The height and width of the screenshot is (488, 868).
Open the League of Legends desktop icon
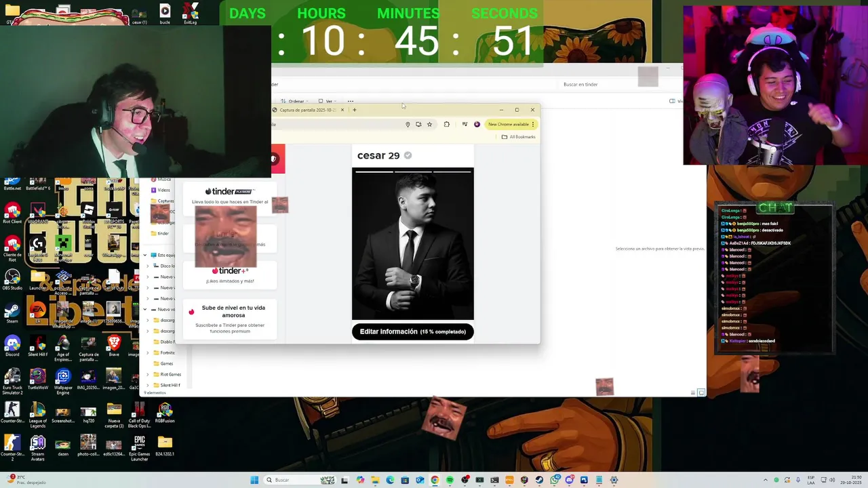click(37, 415)
